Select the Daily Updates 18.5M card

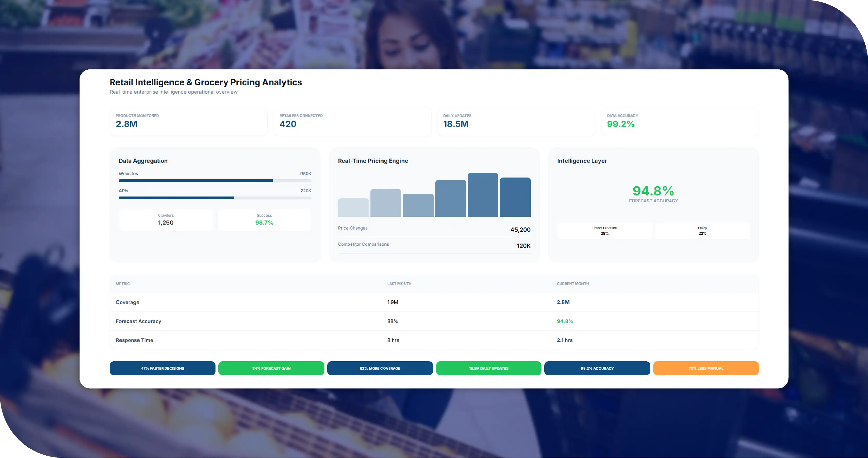click(516, 121)
